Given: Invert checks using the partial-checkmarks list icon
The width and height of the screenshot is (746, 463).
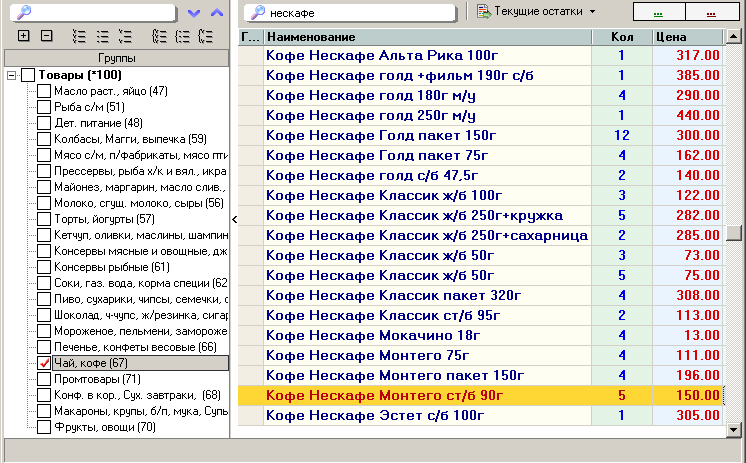Looking at the screenshot, I should pyautogui.click(x=125, y=36).
